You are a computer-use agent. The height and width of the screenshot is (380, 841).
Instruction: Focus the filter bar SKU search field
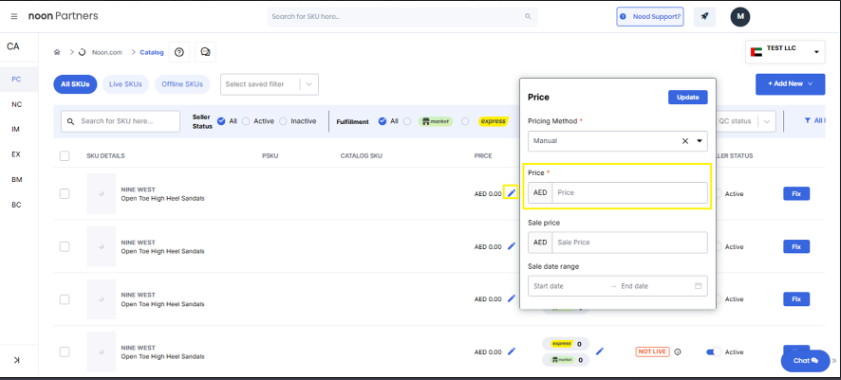click(x=121, y=121)
